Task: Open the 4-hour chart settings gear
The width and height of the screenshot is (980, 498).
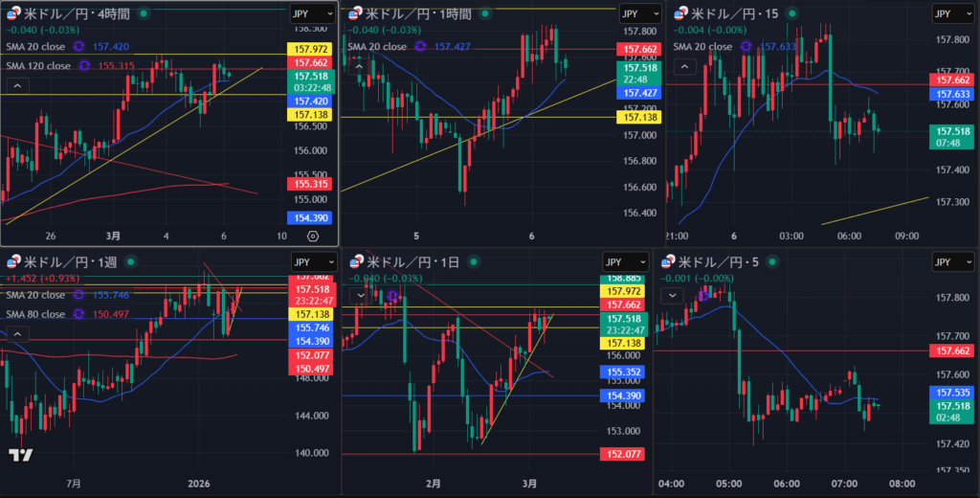Action: click(x=313, y=235)
